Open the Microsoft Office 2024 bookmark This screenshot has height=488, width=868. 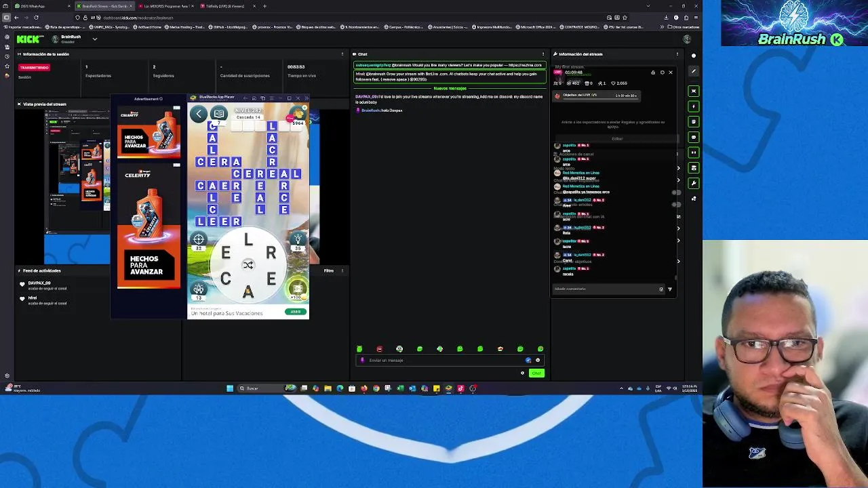536,27
